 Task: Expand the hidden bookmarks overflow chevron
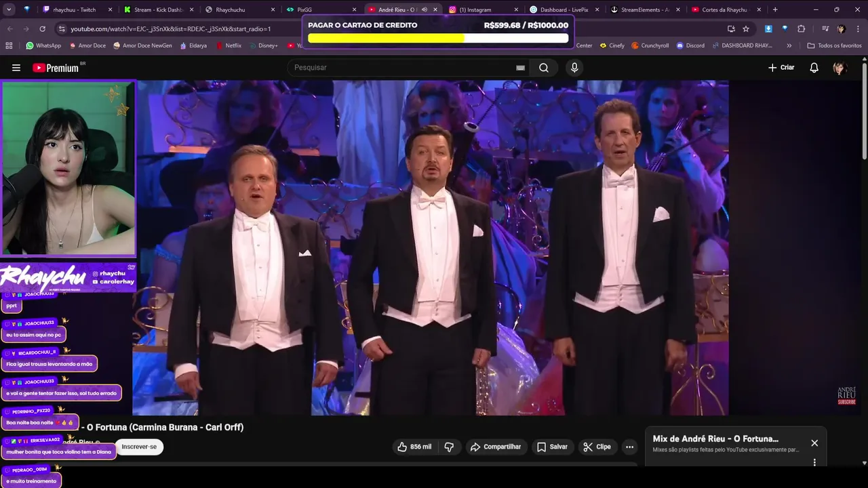789,45
